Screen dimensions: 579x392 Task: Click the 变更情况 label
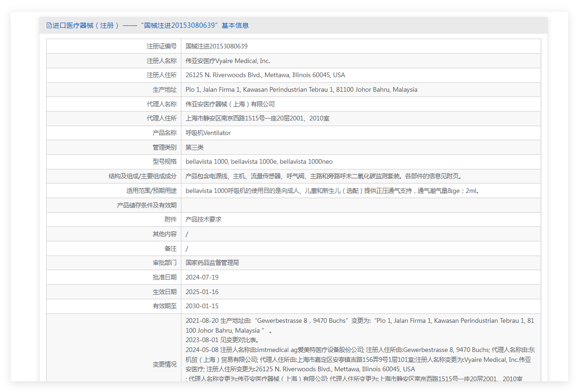tap(164, 364)
